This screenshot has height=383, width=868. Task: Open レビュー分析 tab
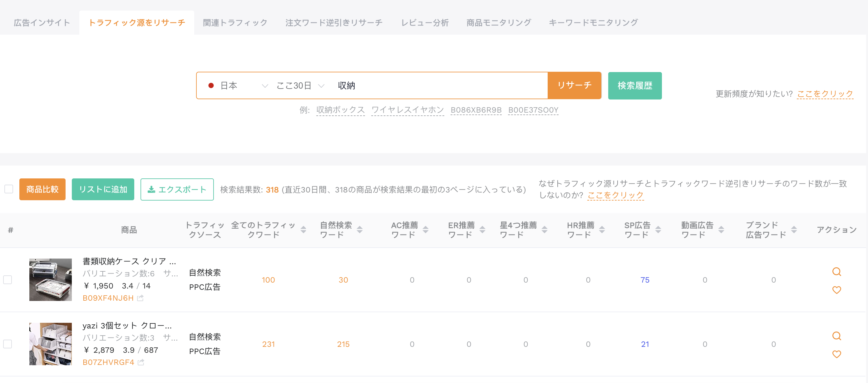[425, 22]
